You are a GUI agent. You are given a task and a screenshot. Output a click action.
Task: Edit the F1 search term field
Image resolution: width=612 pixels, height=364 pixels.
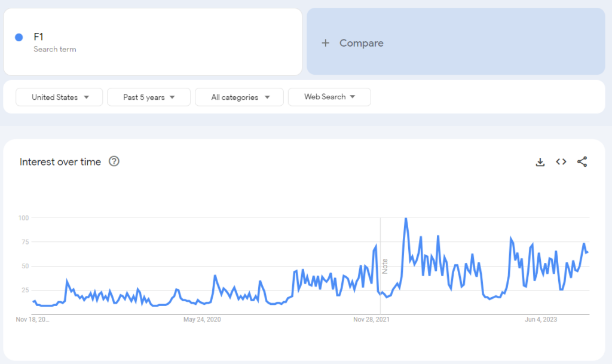152,42
